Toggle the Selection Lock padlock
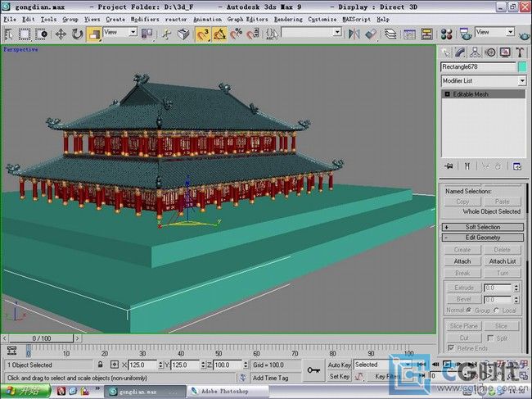Viewport: 532px width, 399px height. point(100,365)
